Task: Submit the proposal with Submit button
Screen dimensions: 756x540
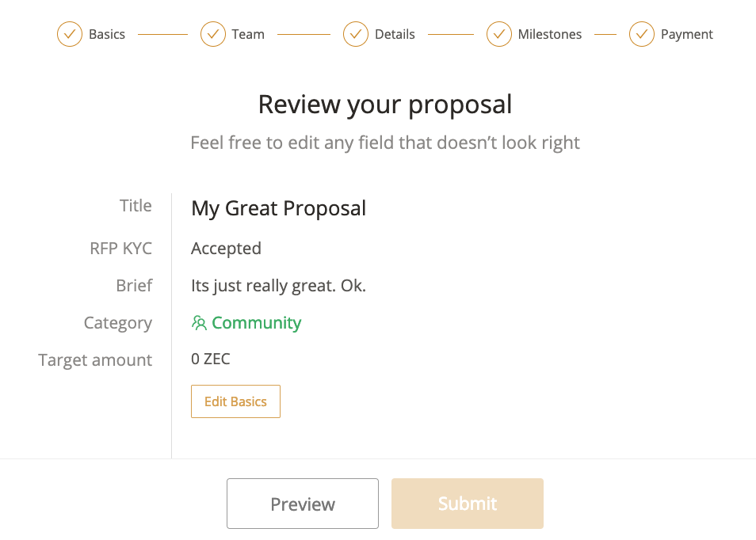Action: click(468, 504)
